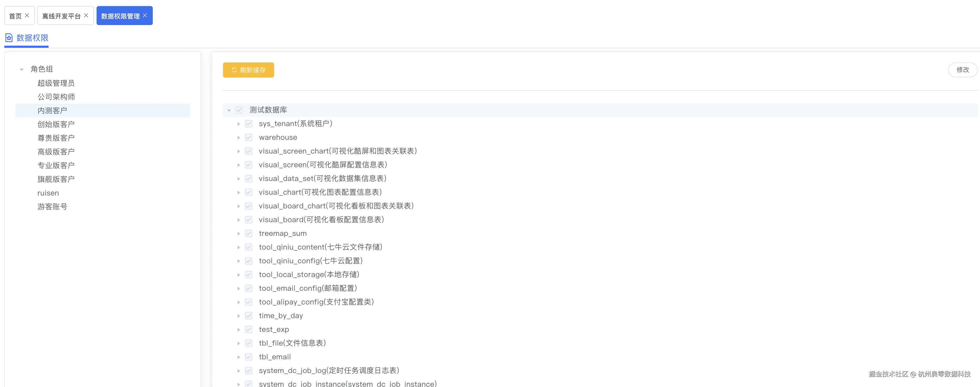Uncheck the 测试数据库 checkbox
This screenshot has width=980, height=387.
click(239, 109)
